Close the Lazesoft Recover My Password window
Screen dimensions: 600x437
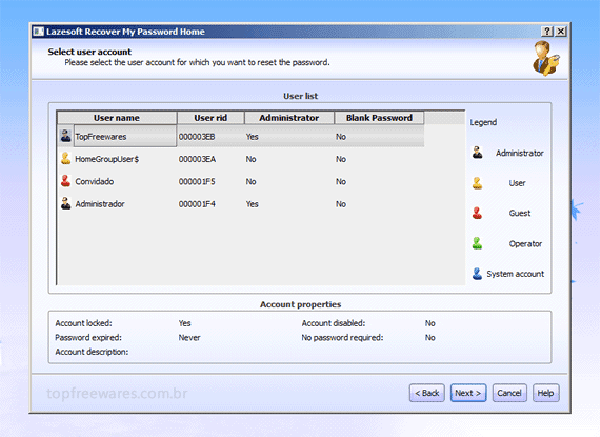[x=561, y=31]
